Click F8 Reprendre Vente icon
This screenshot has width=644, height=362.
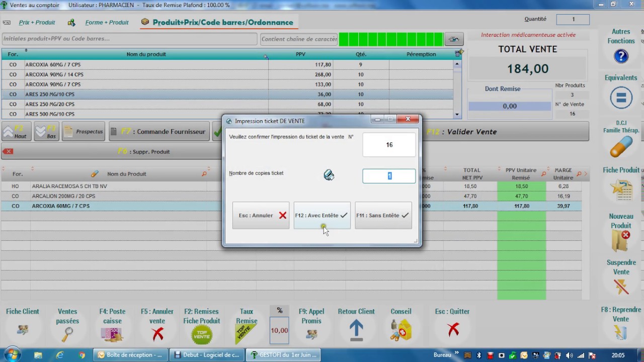point(620,332)
